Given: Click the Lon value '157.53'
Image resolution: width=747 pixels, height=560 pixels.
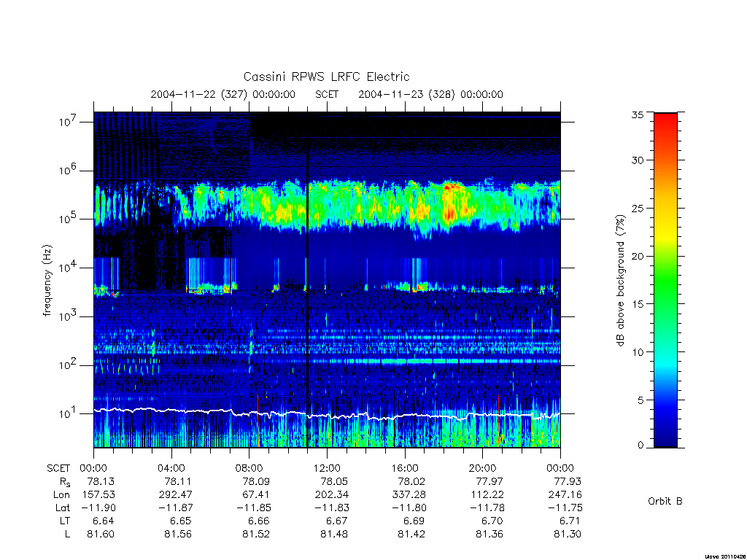Looking at the screenshot, I should (x=98, y=494).
